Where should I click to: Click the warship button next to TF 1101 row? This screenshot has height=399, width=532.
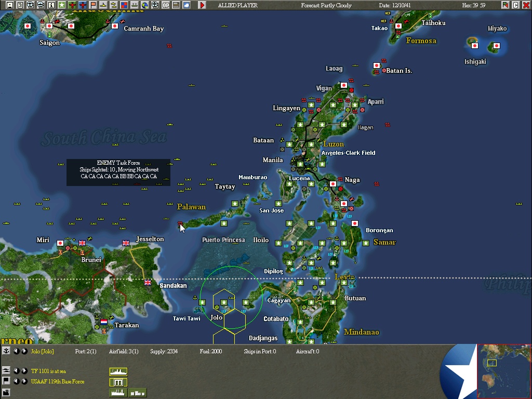point(118,372)
